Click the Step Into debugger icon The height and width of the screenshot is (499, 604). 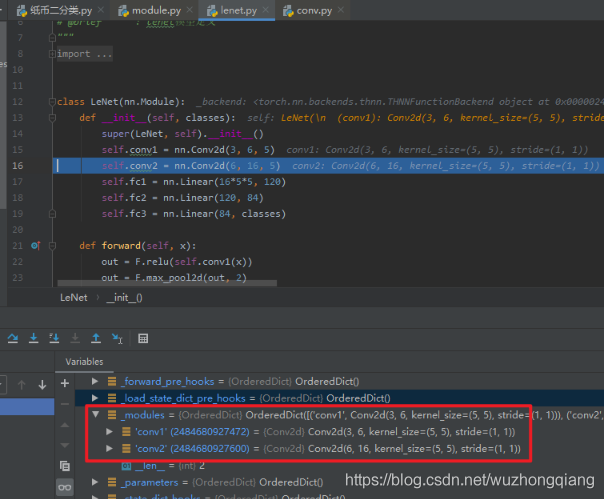pos(34,338)
